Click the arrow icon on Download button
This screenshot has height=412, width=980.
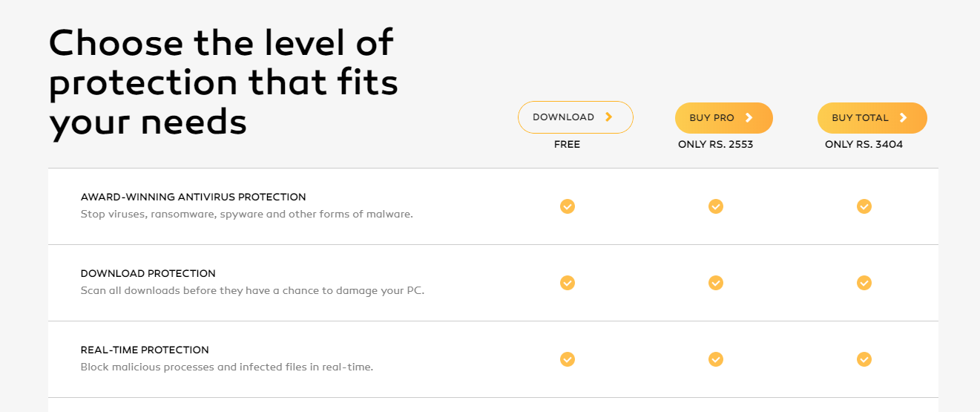pyautogui.click(x=609, y=117)
